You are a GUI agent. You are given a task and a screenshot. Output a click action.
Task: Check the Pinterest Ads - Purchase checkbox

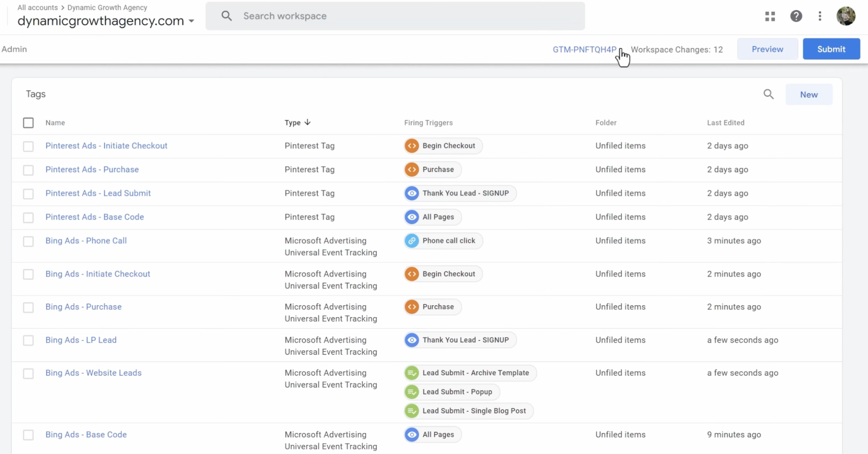(28, 170)
